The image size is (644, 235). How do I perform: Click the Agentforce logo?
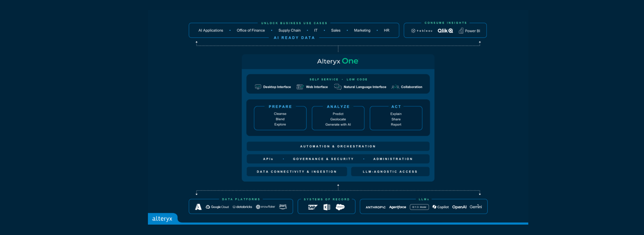pyautogui.click(x=397, y=207)
